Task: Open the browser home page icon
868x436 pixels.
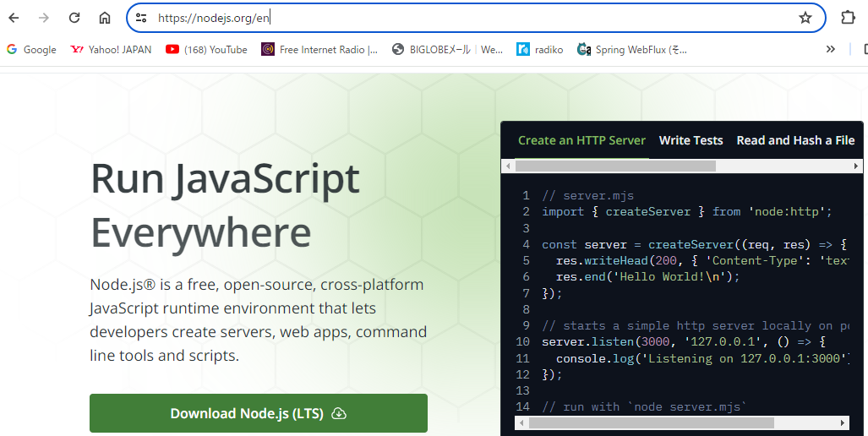Action: click(x=105, y=18)
